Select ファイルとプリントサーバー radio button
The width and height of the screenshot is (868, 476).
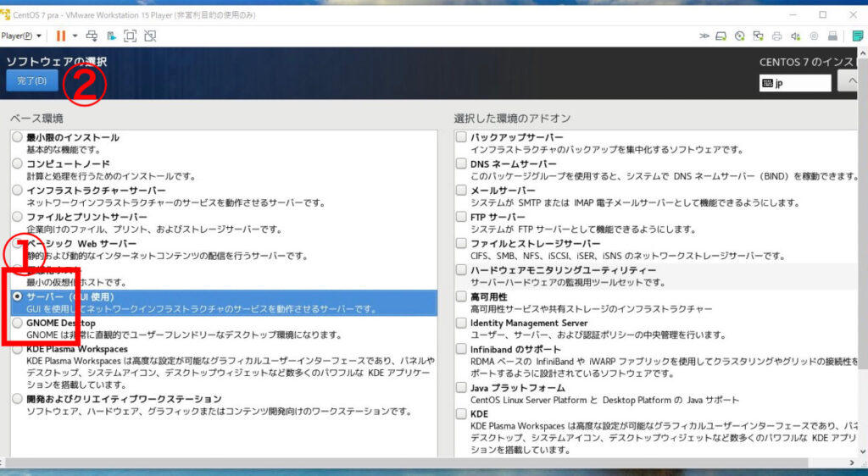tap(17, 217)
